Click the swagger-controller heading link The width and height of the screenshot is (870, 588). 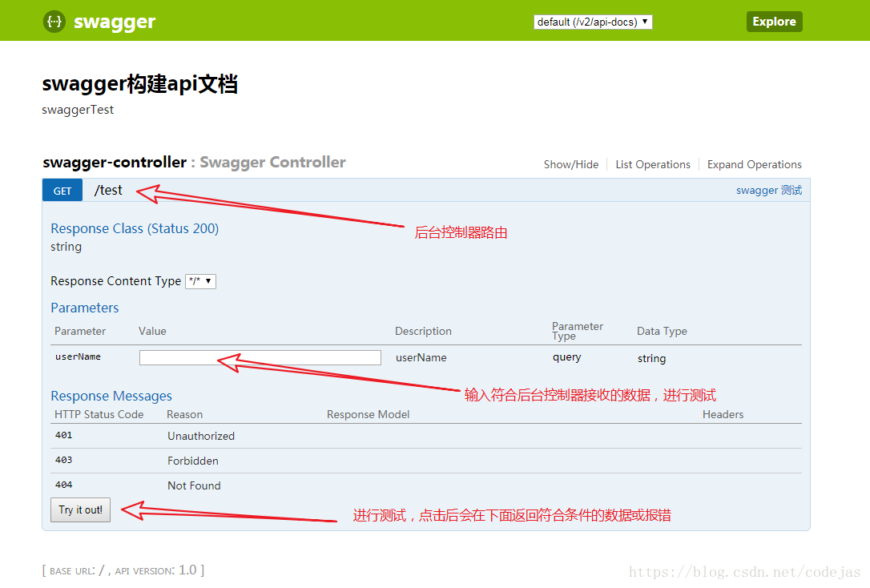tap(115, 162)
